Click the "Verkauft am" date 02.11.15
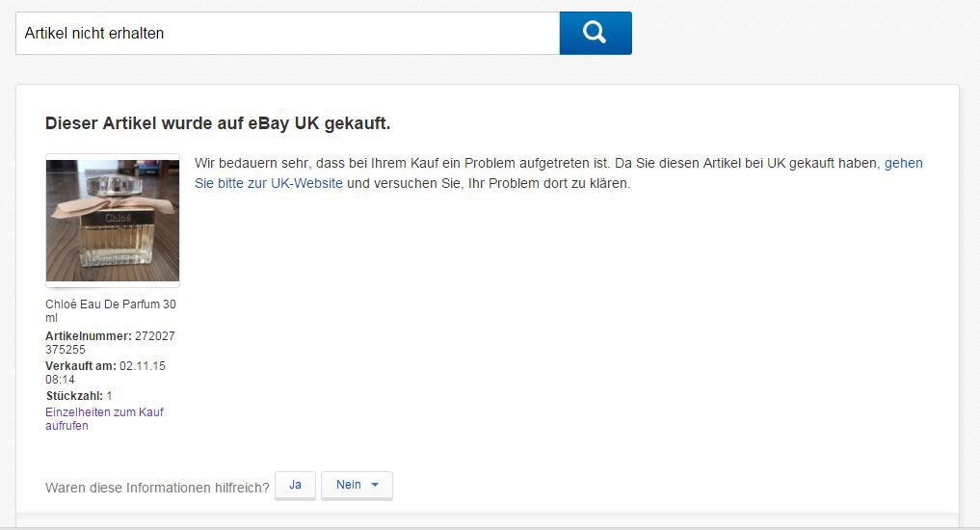 143,366
